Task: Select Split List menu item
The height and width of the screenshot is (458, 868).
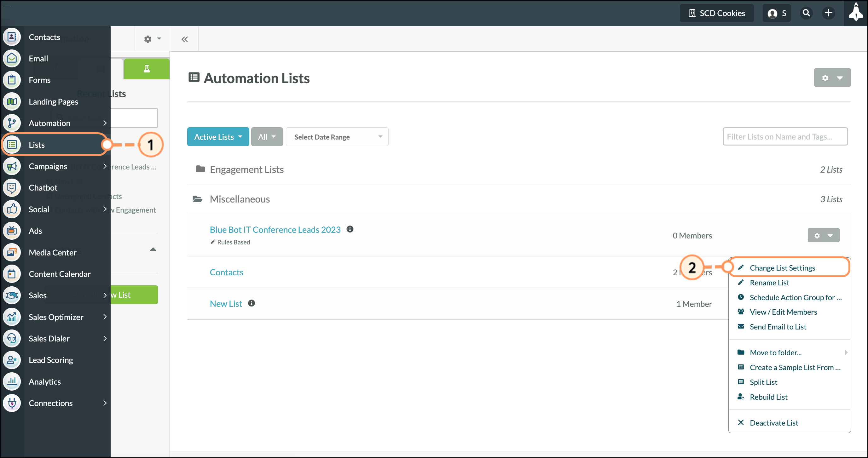Action: [763, 382]
